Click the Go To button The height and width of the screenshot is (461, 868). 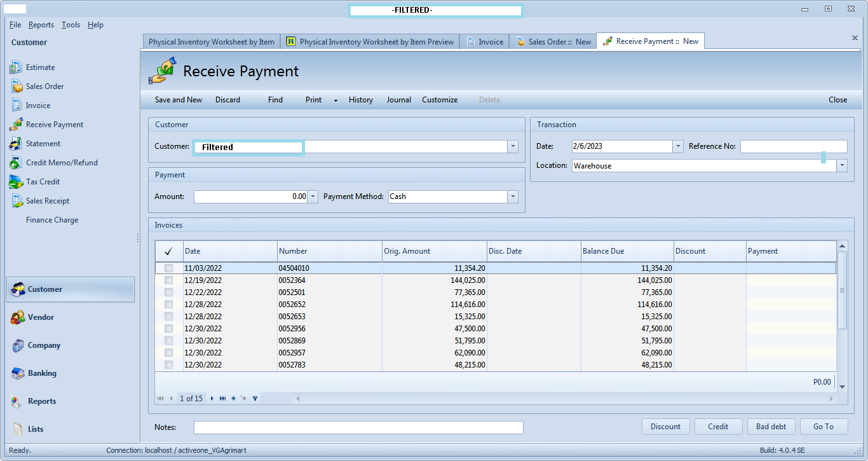(x=824, y=427)
